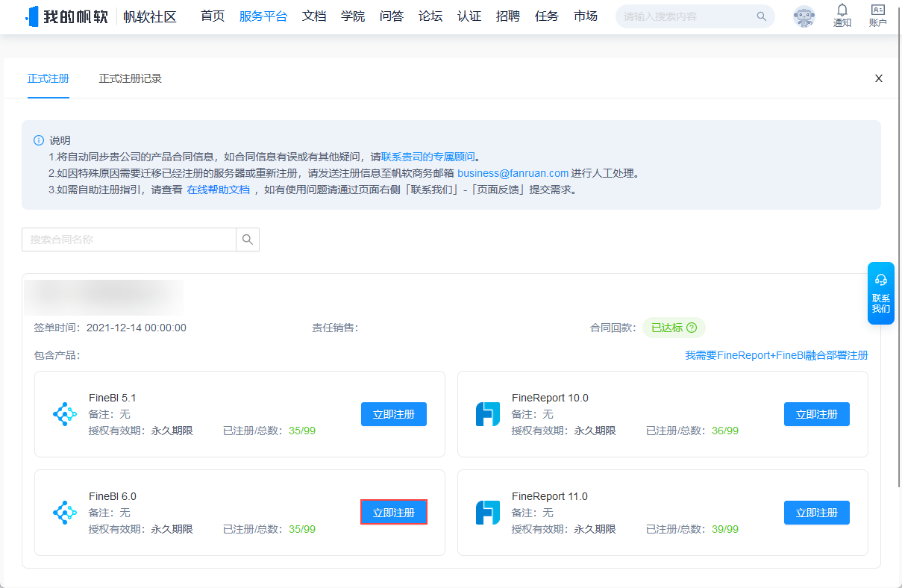Click the FineReport 11.0 product name
Image resolution: width=902 pixels, height=588 pixels.
pyautogui.click(x=549, y=496)
